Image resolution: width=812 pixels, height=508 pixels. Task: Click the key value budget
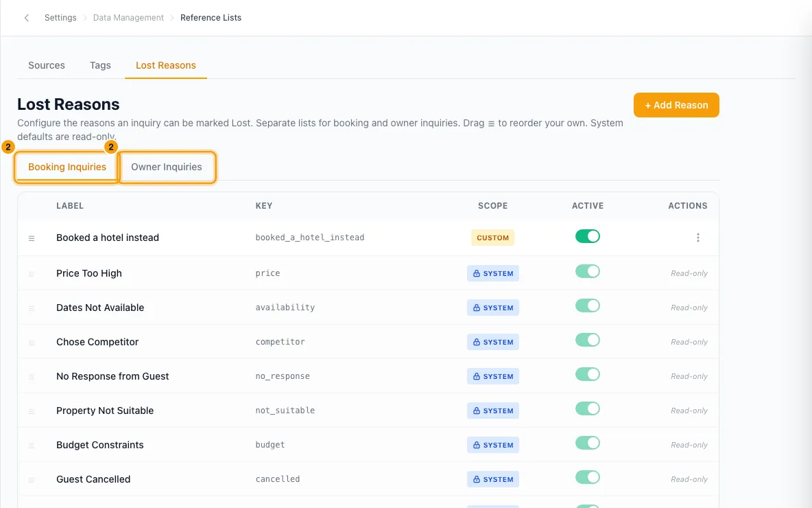[270, 445]
